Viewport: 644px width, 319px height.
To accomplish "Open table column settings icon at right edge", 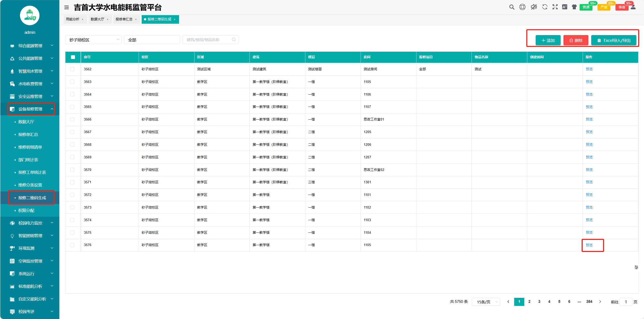I will (x=636, y=267).
